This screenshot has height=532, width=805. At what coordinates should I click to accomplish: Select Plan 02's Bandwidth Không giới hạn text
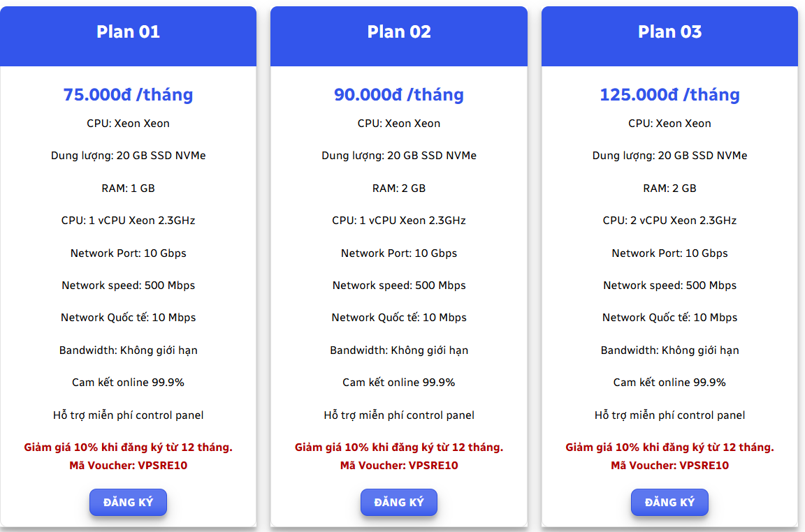tap(399, 350)
